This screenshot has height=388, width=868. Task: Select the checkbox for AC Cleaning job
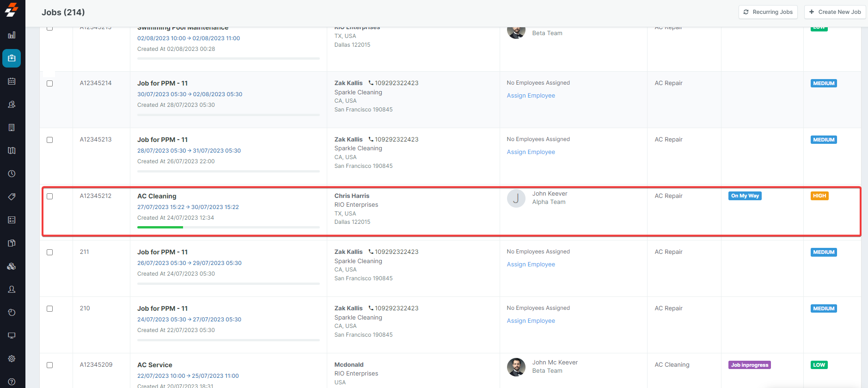(x=50, y=197)
